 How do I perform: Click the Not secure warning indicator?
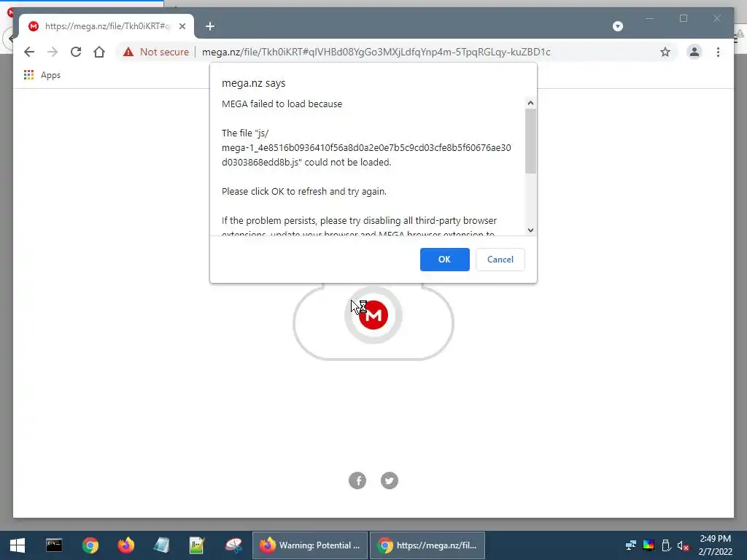click(x=156, y=52)
